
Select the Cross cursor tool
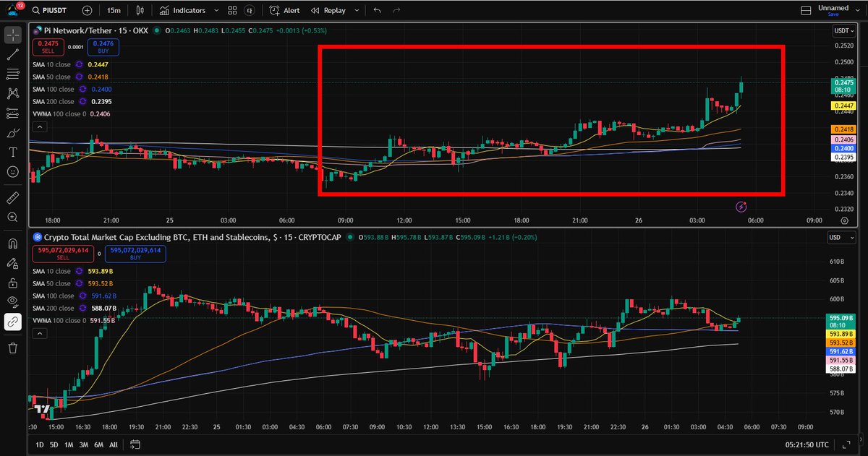pyautogui.click(x=13, y=35)
